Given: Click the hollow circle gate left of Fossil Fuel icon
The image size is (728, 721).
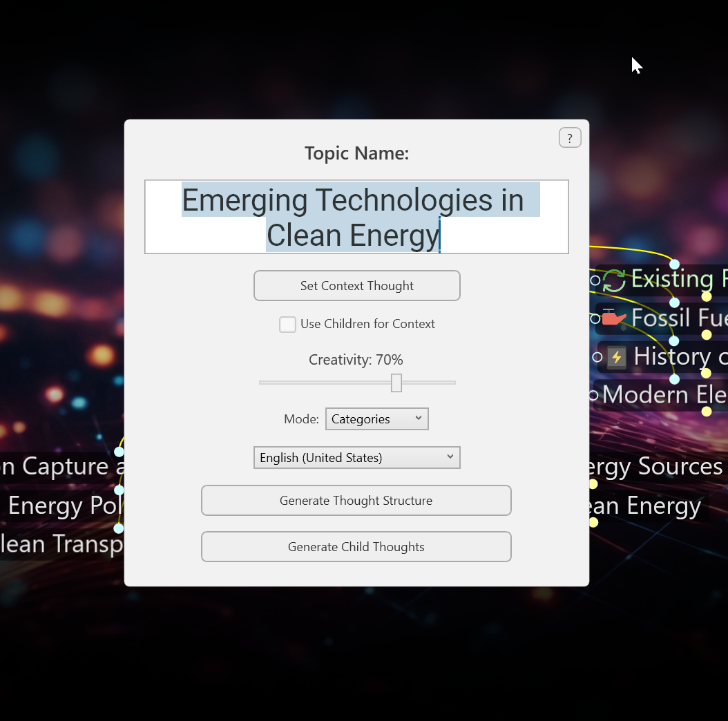Looking at the screenshot, I should click(595, 318).
